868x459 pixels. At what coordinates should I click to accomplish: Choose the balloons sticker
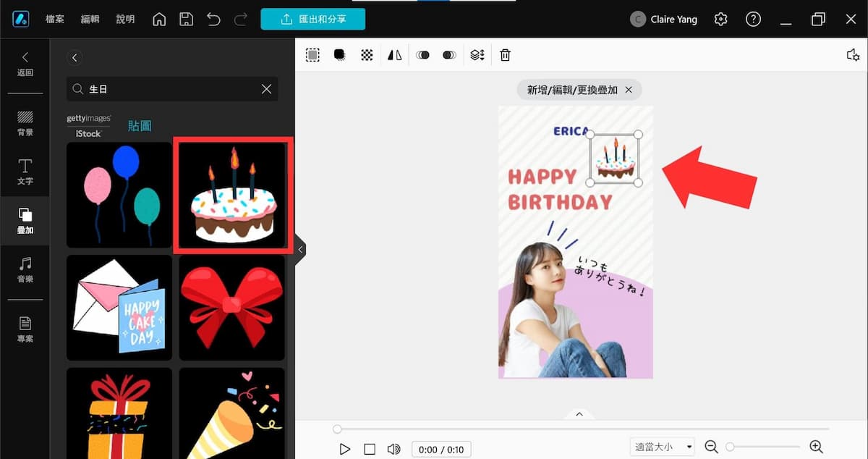(119, 195)
